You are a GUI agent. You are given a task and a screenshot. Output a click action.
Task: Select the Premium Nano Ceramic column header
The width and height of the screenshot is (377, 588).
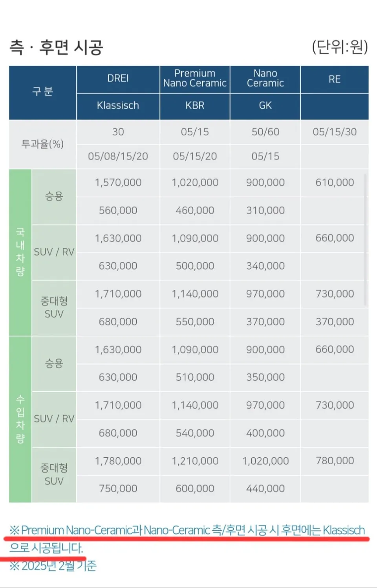click(x=195, y=79)
